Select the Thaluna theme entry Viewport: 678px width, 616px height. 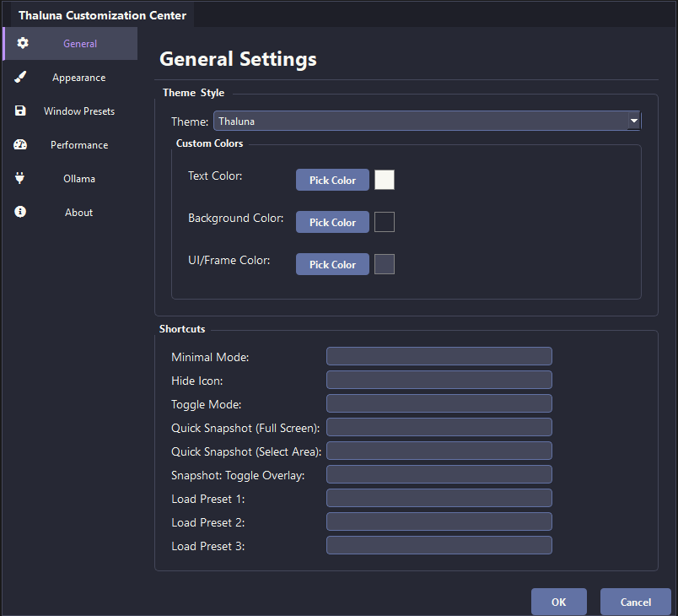(236, 121)
